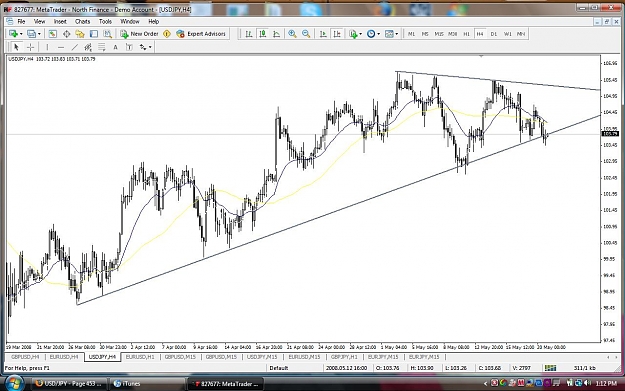Viewport: 625px width, 391px height.
Task: Click the New Order button
Action: (140, 34)
